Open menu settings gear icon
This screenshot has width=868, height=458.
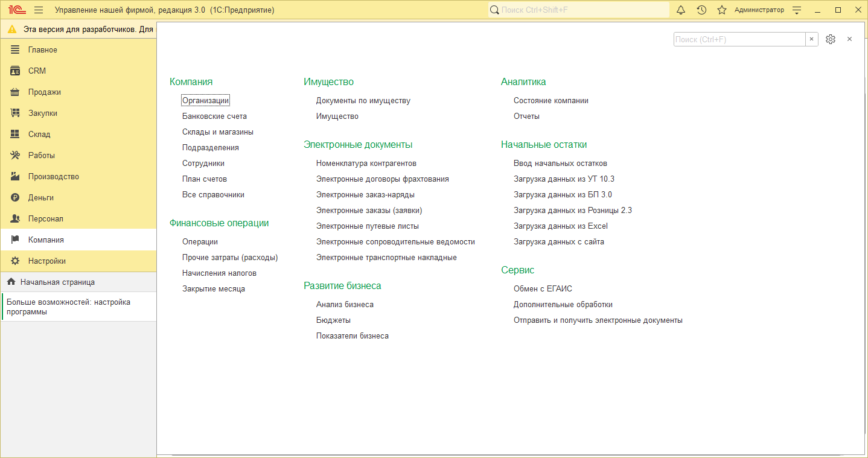pos(831,39)
